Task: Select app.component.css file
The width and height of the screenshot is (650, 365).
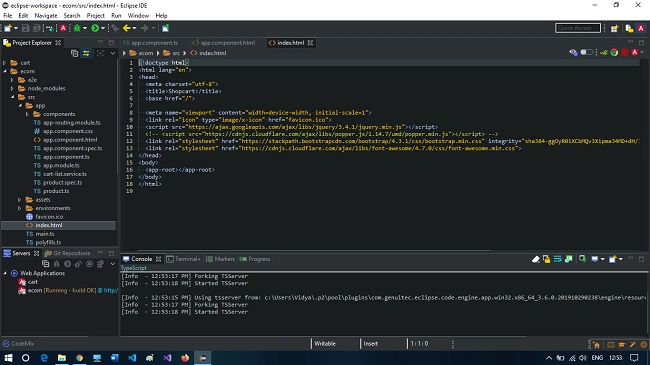Action: [x=63, y=131]
